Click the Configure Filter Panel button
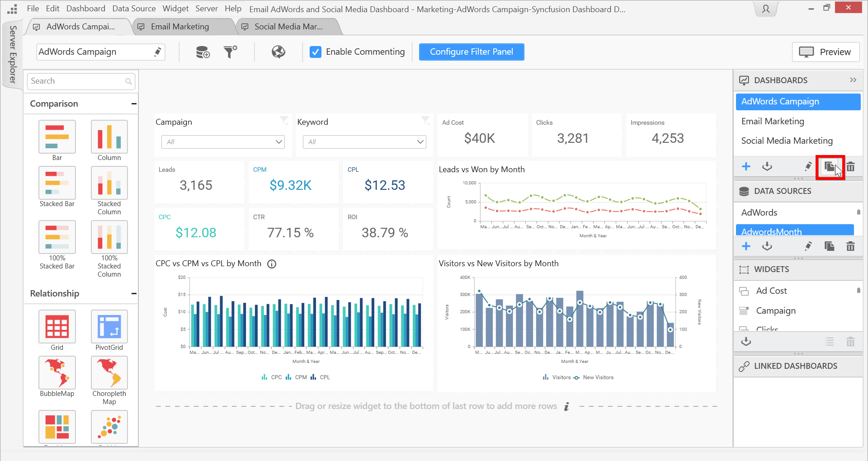This screenshot has height=461, width=868. click(x=471, y=52)
